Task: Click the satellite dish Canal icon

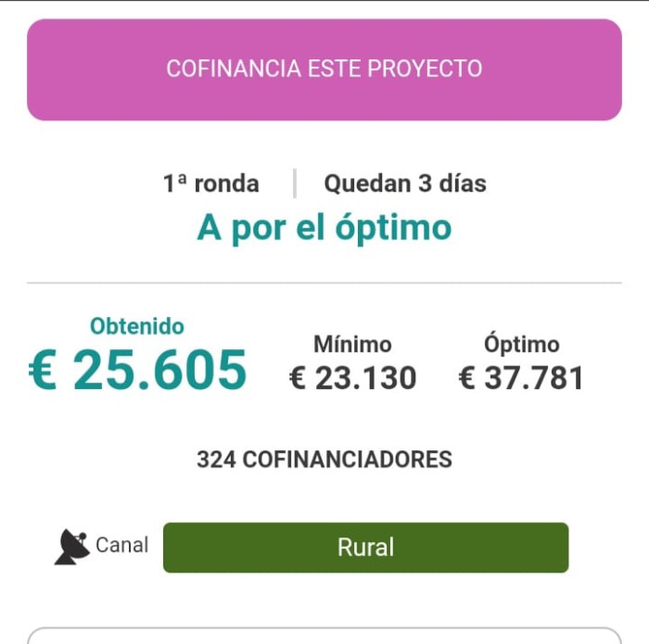Action: [72, 547]
